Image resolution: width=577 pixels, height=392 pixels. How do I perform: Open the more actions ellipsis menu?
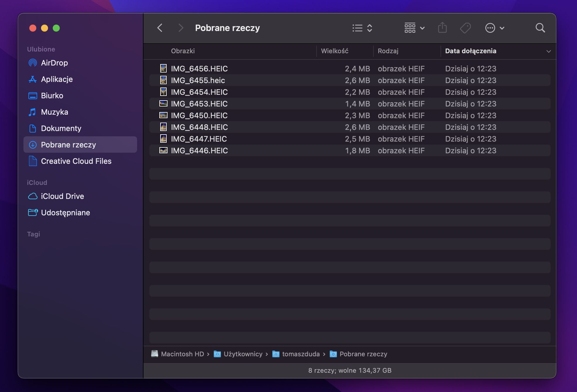495,28
